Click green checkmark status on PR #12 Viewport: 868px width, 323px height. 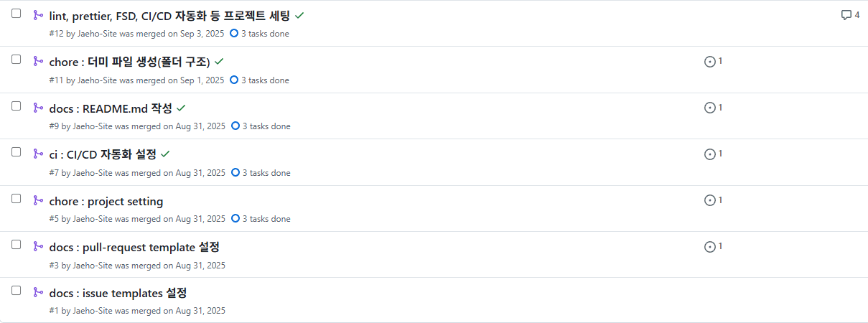point(299,15)
